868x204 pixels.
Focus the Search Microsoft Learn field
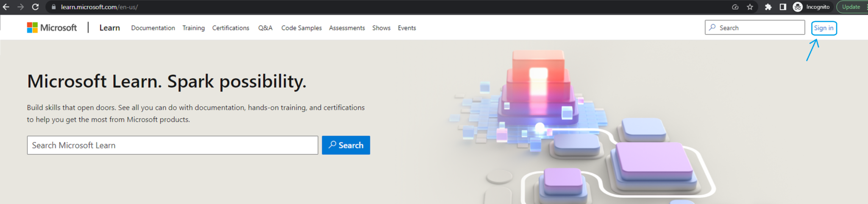pyautogui.click(x=172, y=145)
